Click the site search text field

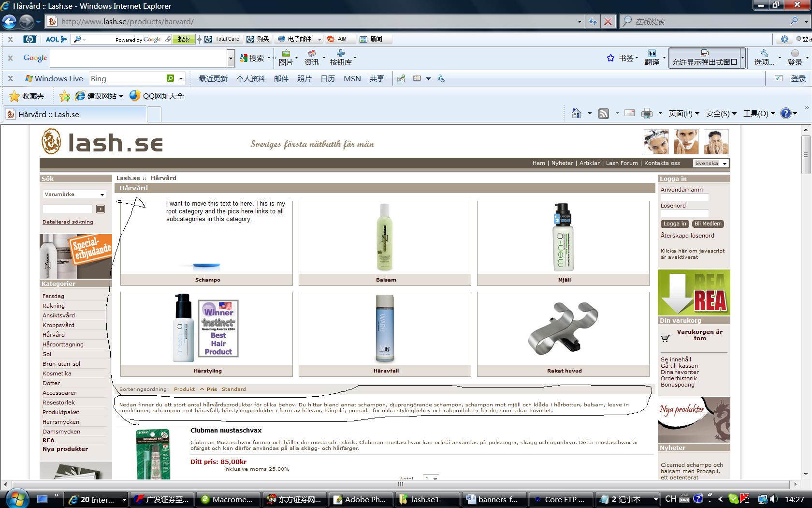click(68, 209)
